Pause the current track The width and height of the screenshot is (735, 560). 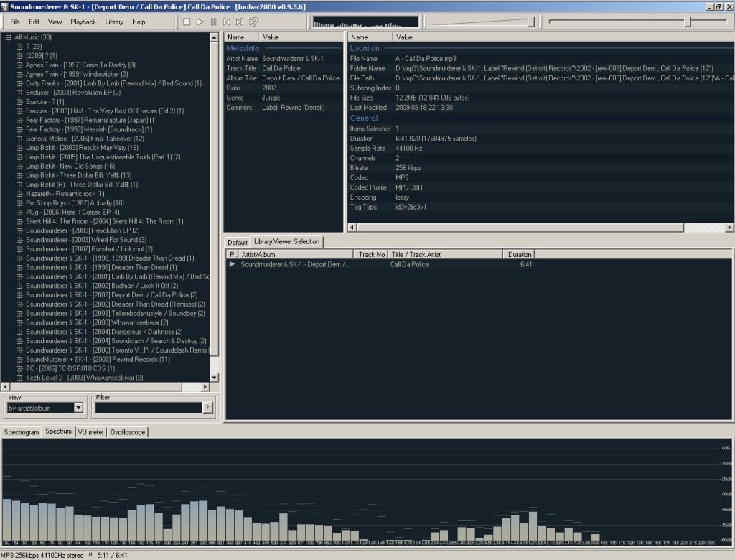pos(213,22)
